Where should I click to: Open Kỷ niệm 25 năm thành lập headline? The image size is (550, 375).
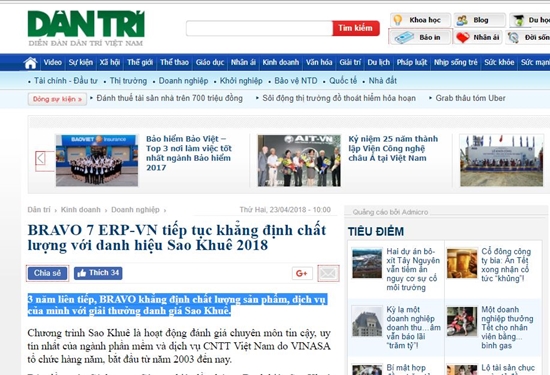tap(393, 148)
